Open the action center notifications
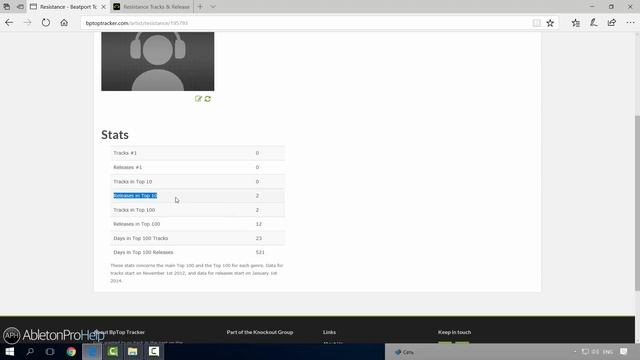 pos(624,351)
